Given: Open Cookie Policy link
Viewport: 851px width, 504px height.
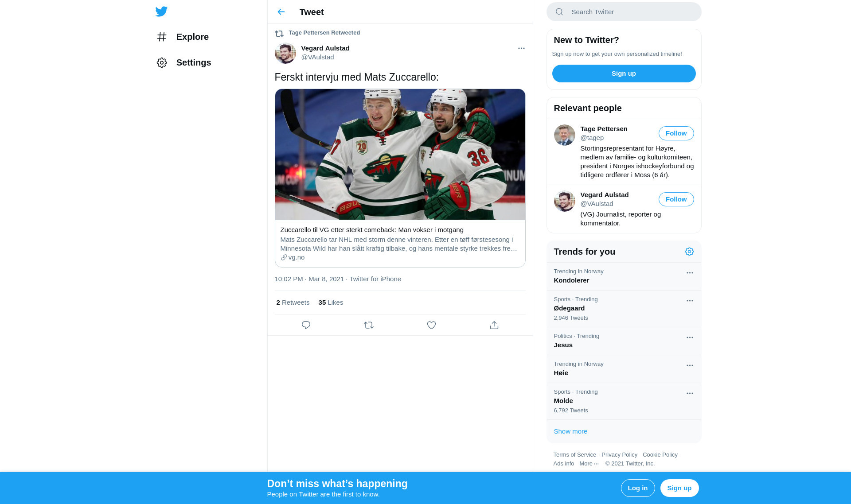Looking at the screenshot, I should pyautogui.click(x=660, y=455).
